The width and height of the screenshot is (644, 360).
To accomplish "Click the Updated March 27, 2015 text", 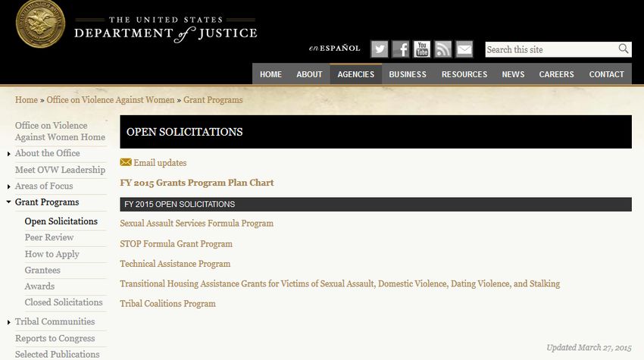I will 589,347.
